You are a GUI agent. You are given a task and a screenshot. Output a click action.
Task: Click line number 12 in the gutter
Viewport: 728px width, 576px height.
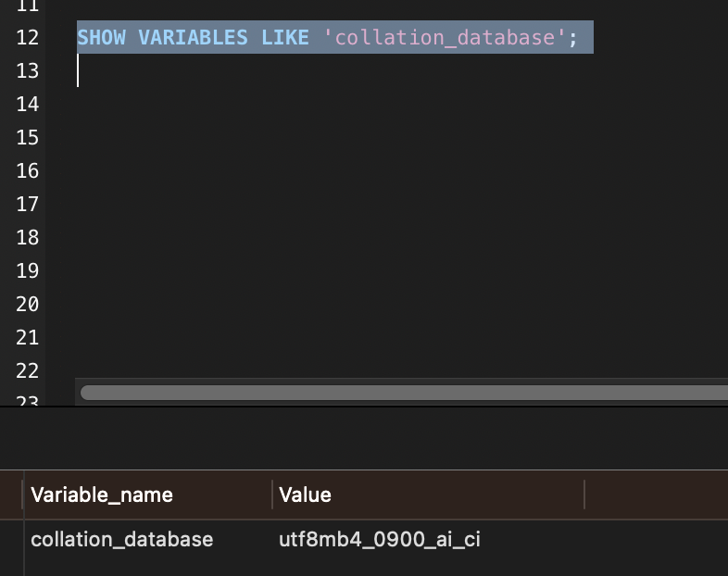coord(28,38)
